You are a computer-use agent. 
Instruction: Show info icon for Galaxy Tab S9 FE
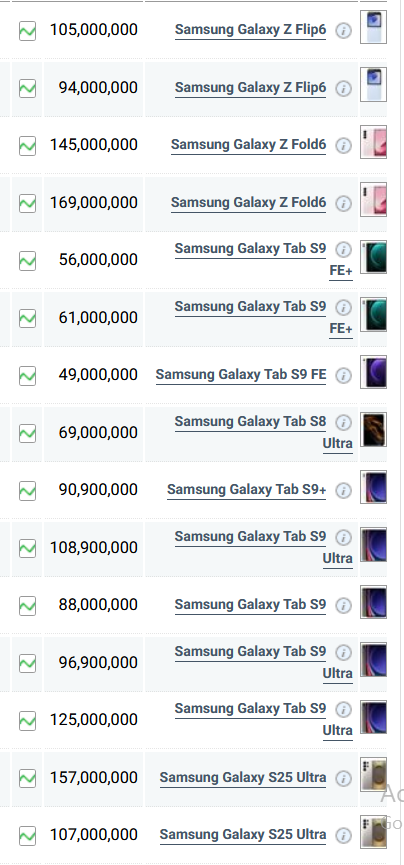343,376
